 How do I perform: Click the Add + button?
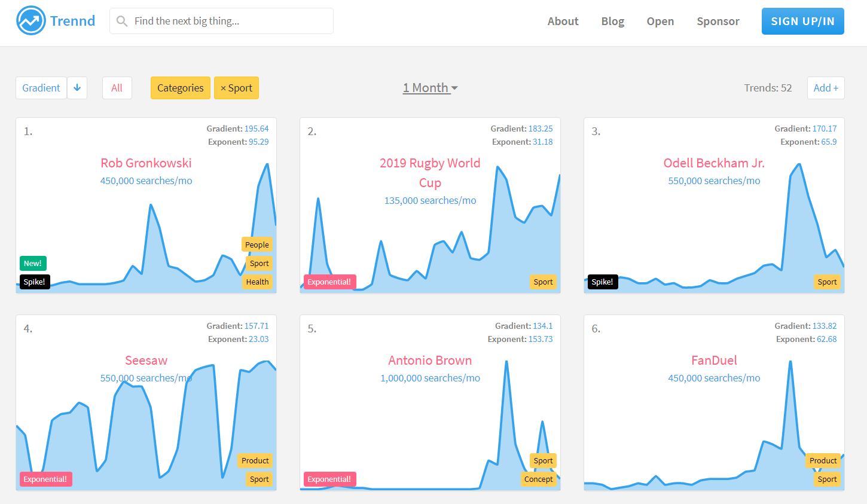click(826, 88)
